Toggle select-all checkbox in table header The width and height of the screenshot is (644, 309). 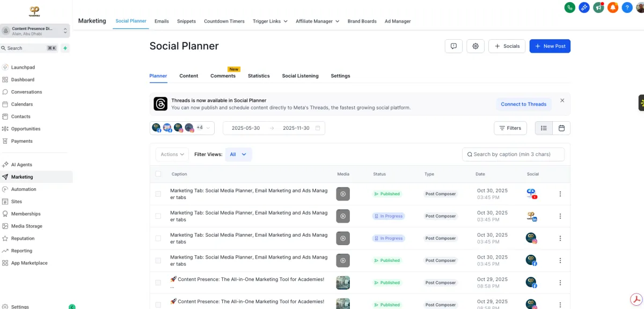(x=158, y=174)
